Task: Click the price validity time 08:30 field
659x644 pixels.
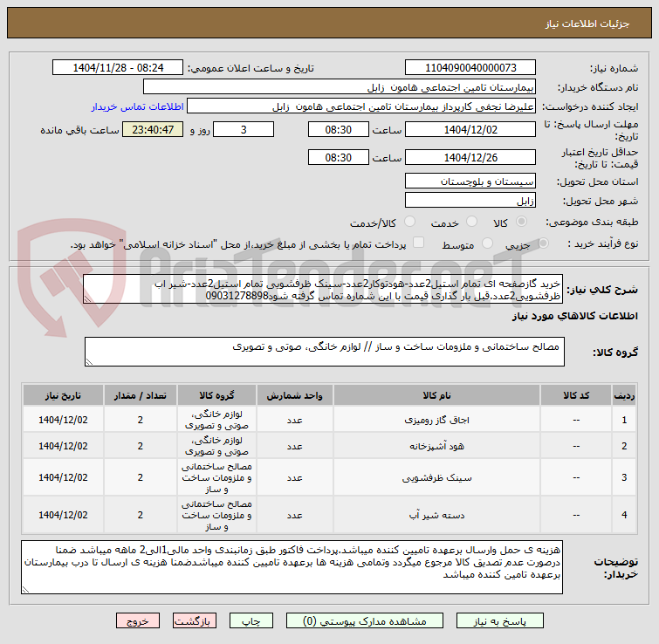Action: coord(339,157)
